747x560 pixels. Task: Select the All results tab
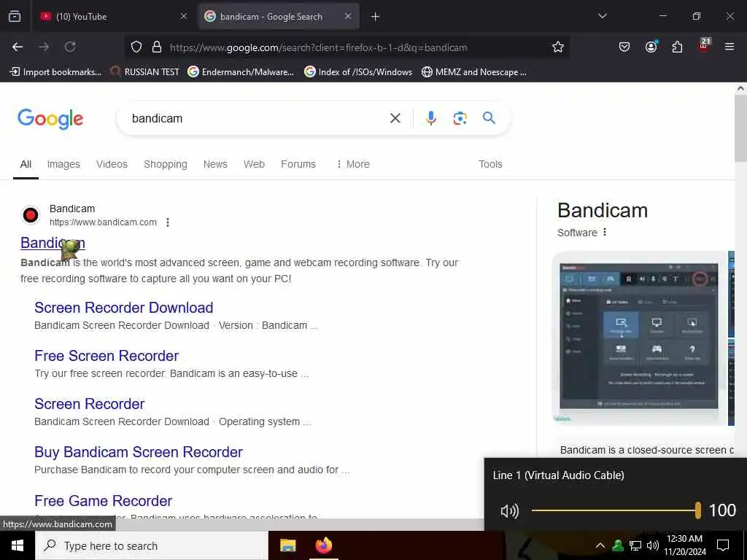pyautogui.click(x=26, y=164)
